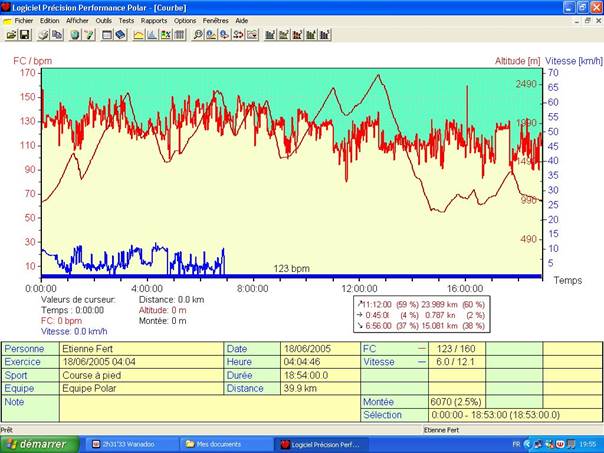604x453 pixels.
Task: Click the open folder toolbar icon
Action: click(x=10, y=35)
